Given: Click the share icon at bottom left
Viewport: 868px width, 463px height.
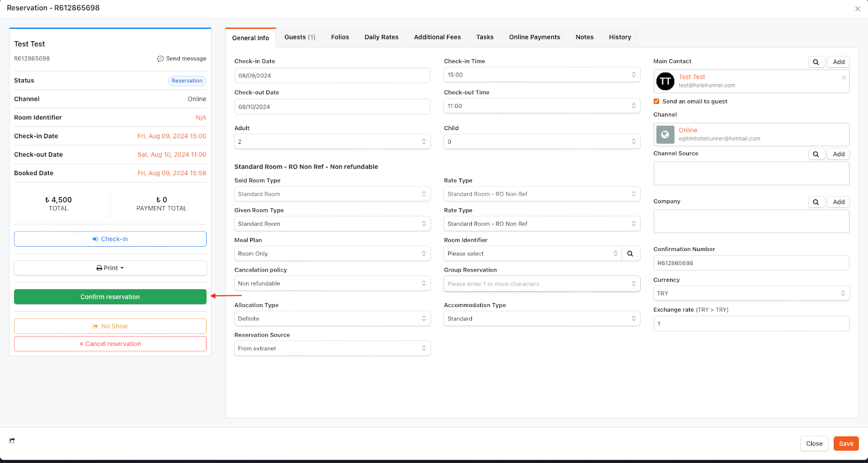Looking at the screenshot, I should pos(12,441).
